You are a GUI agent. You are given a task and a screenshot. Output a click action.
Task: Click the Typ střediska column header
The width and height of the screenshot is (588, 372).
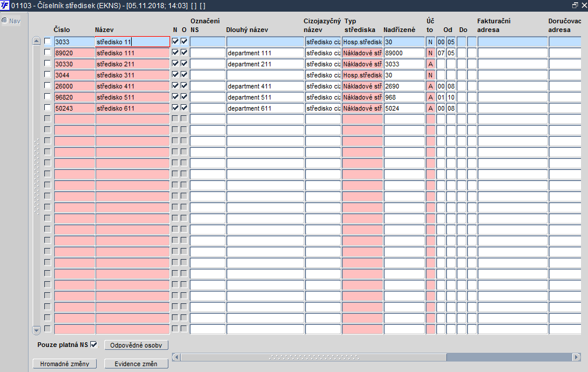point(360,25)
